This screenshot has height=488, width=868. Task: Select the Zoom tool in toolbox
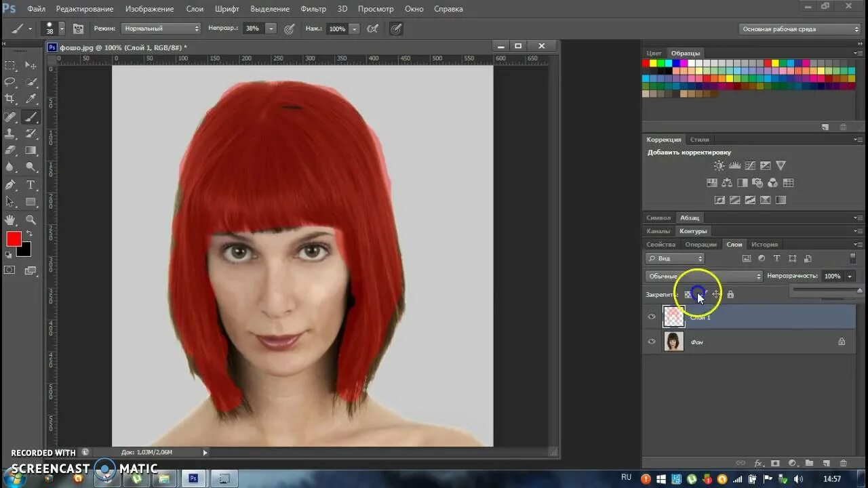[x=31, y=220]
